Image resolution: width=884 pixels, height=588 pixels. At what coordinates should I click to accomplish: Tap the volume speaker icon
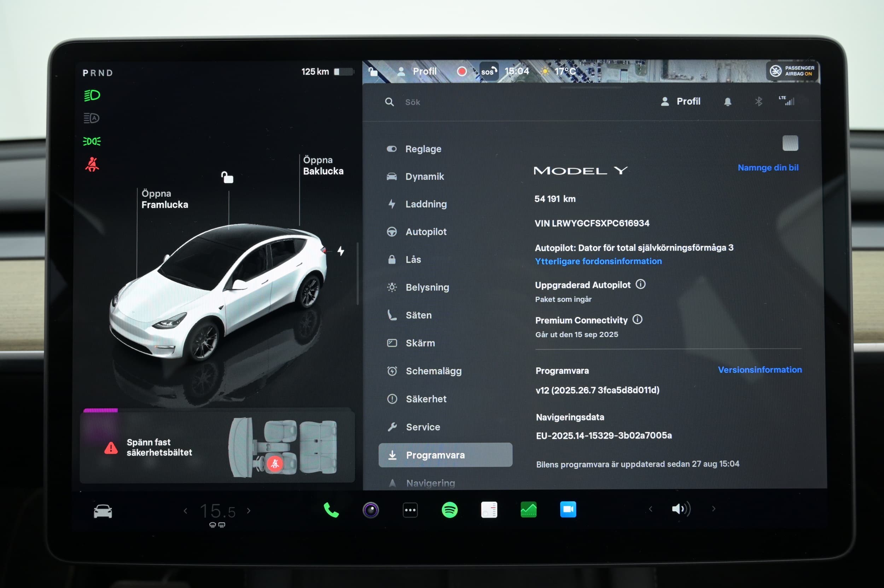[681, 509]
